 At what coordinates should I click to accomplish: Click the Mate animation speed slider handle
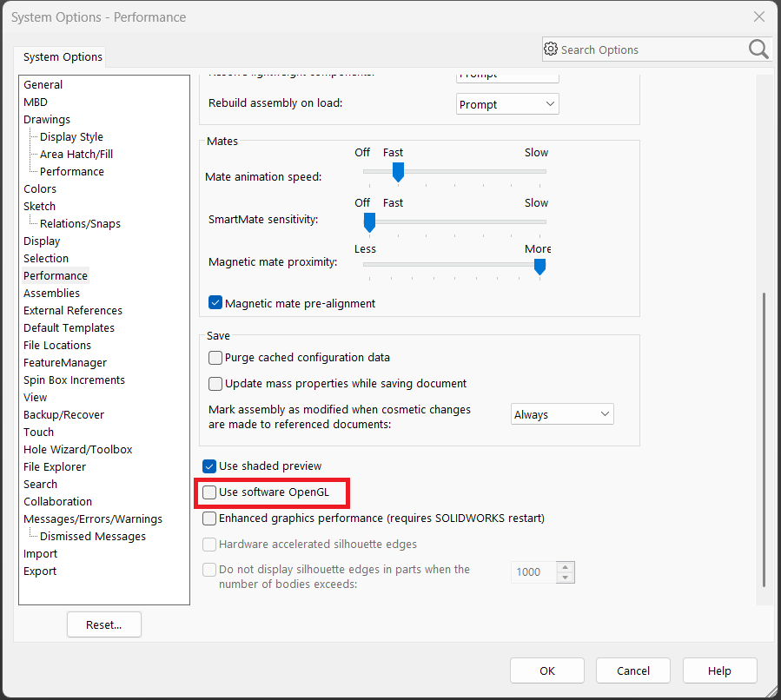pyautogui.click(x=398, y=172)
